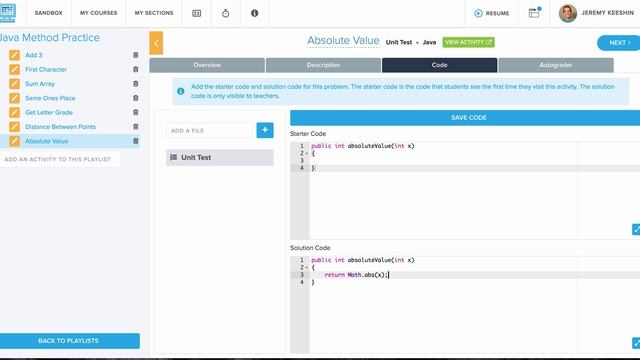Switch to the Description tab

pos(323,65)
